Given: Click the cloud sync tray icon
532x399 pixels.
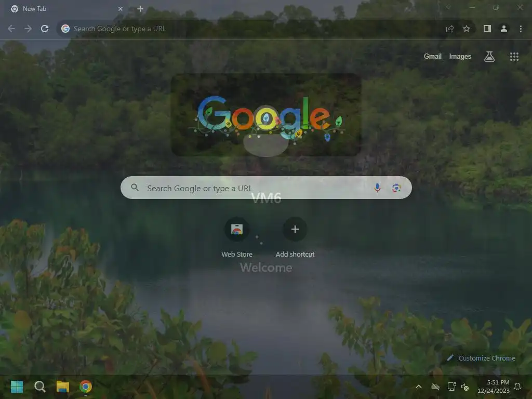Looking at the screenshot, I should pyautogui.click(x=435, y=387).
